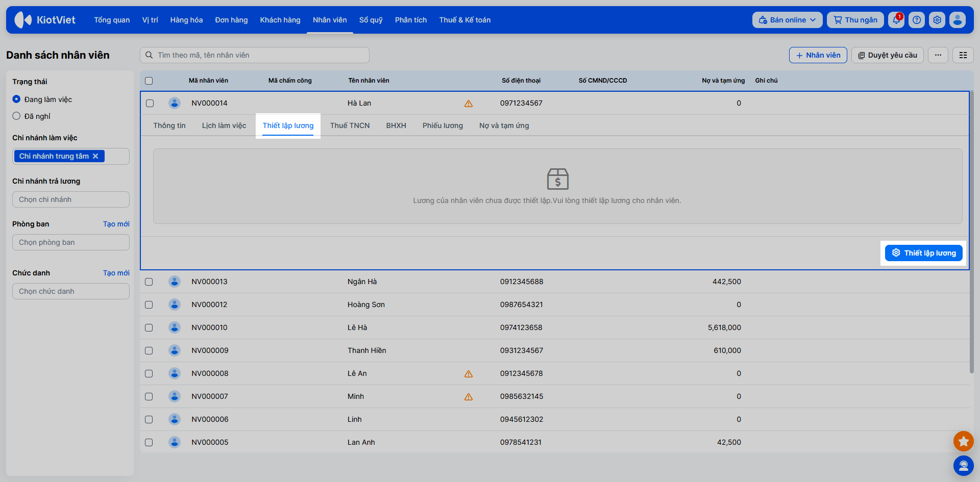Viewport: 980px width, 482px height.
Task: Check the box for NV000008
Action: (x=149, y=373)
